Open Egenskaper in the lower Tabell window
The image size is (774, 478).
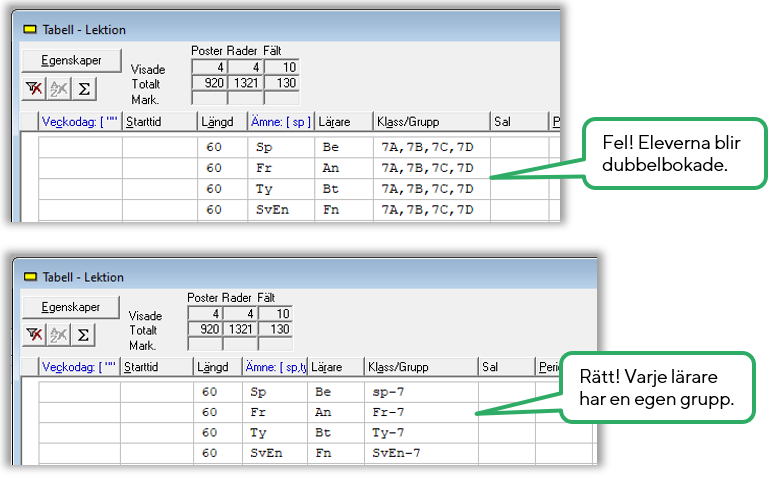(70, 304)
